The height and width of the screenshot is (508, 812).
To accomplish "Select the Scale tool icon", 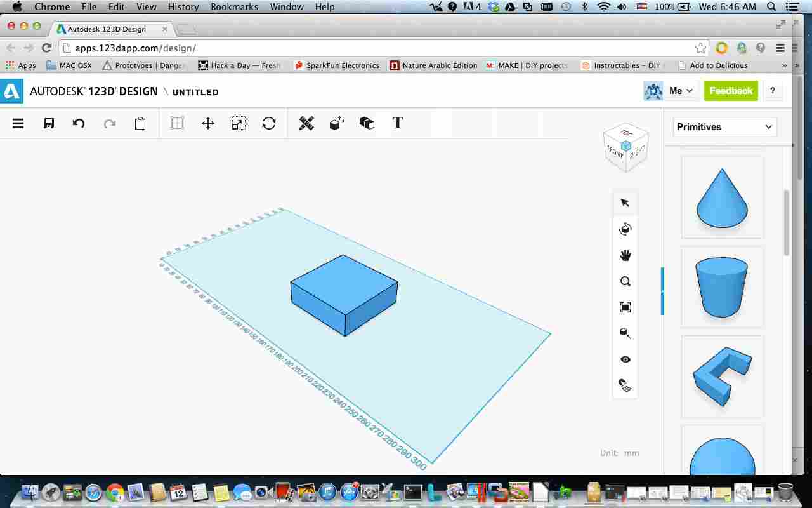I will [239, 123].
